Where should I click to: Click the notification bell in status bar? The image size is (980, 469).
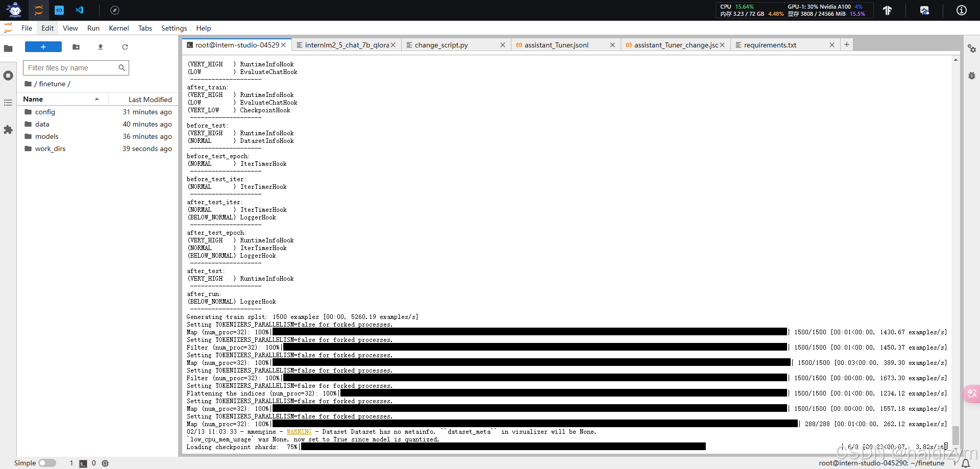click(x=966, y=463)
